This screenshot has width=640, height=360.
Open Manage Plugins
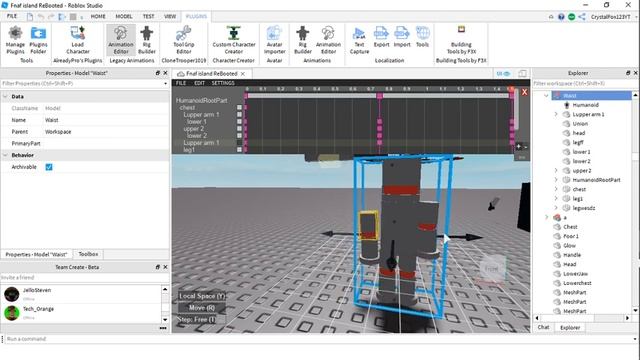15,40
